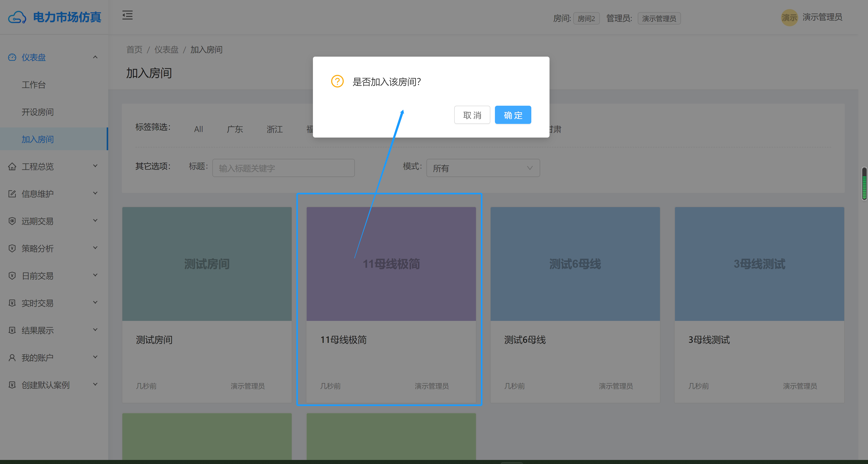Expand the 结果展示 menu chevron
This screenshot has height=464, width=868.
coord(95,329)
